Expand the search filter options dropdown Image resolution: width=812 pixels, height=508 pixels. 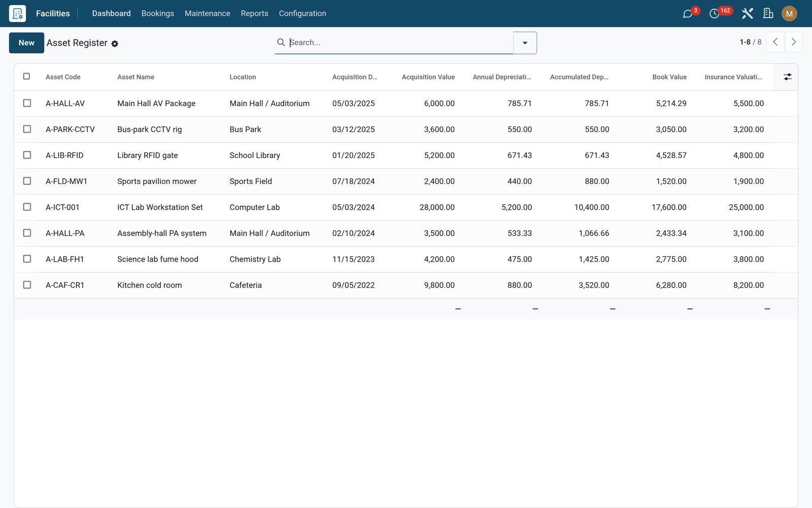click(525, 43)
